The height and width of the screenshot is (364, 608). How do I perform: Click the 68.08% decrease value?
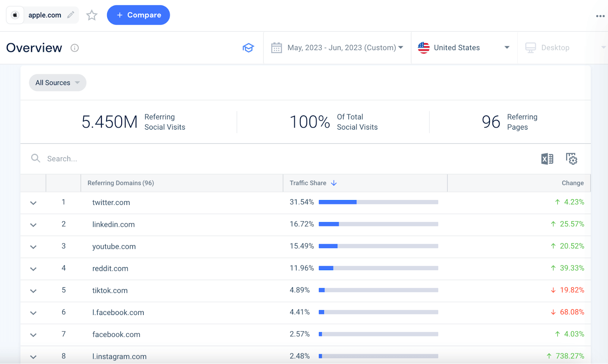click(x=572, y=312)
